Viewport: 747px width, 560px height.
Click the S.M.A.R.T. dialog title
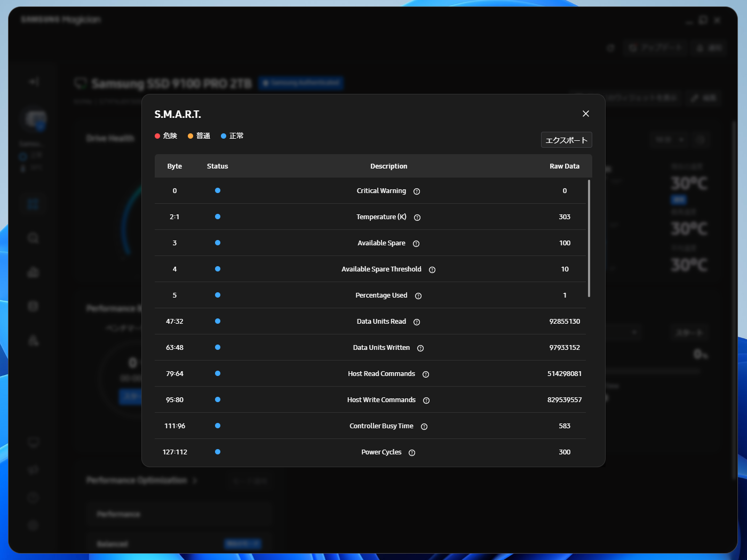(178, 114)
